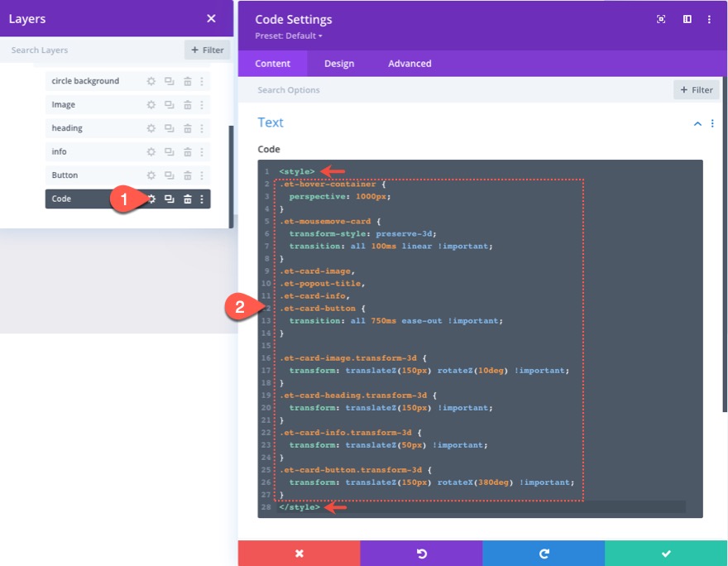
Task: Select the heading layer row
Action: tap(127, 128)
